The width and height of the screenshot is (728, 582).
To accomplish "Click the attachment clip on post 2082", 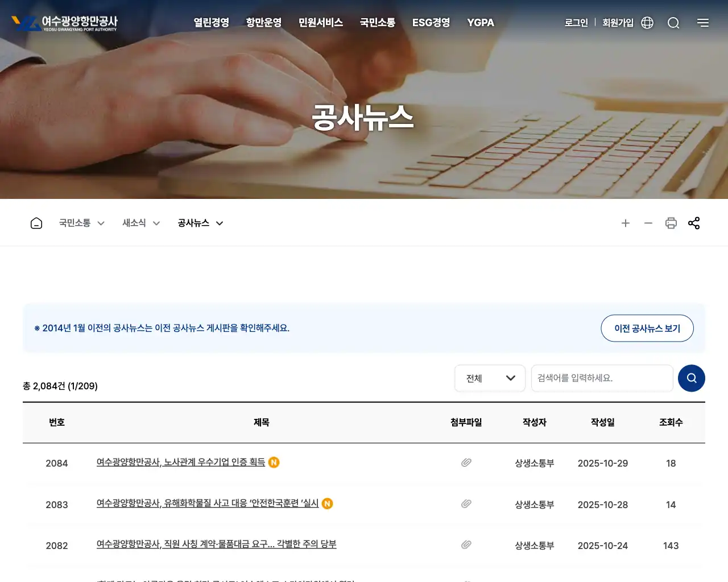I will (466, 544).
